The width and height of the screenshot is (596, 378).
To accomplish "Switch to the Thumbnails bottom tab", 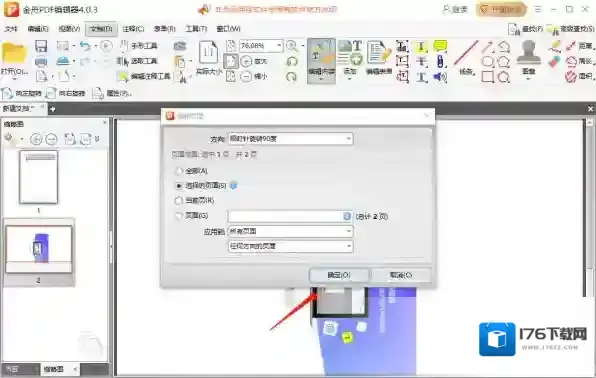I will pyautogui.click(x=58, y=369).
